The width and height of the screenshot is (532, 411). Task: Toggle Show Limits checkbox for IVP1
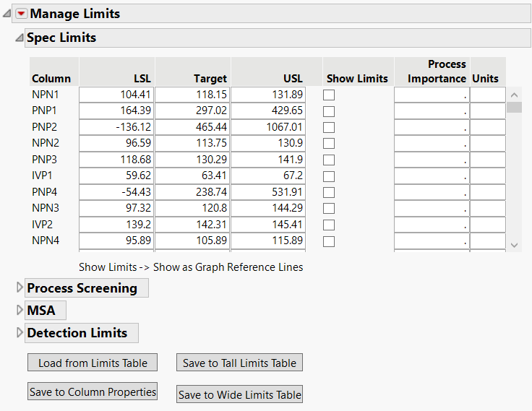point(329,176)
